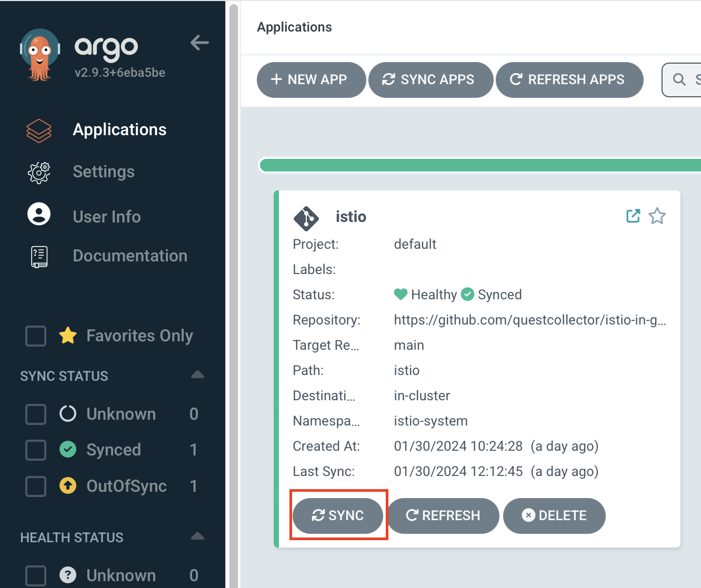Click the Unknown sync circle icon

[68, 414]
